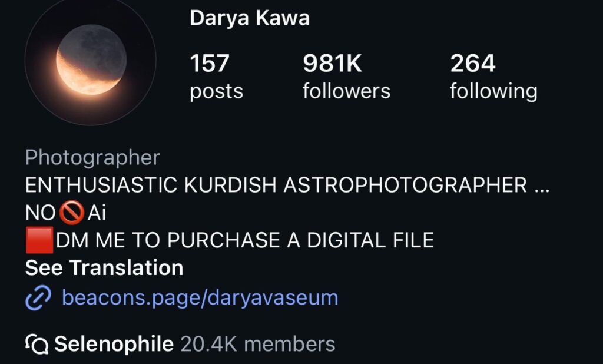This screenshot has height=364, width=603.
Task: Click the followers label text
Action: 346,91
